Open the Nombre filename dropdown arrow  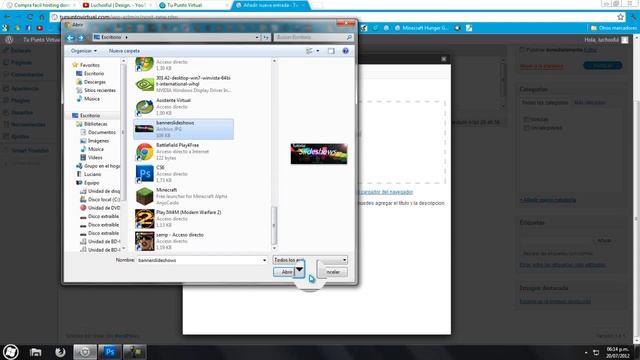click(264, 260)
